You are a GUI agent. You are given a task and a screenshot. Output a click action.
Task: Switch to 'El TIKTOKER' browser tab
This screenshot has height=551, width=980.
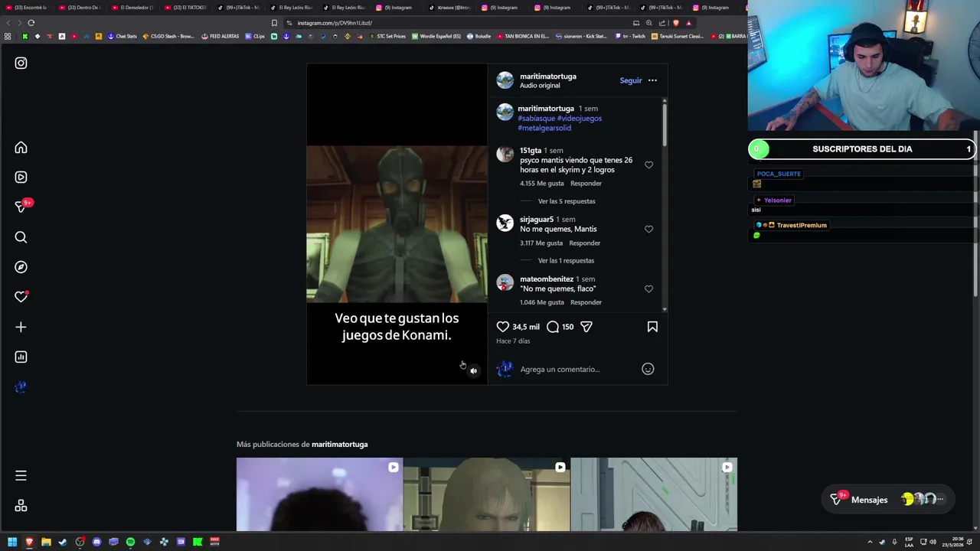(x=185, y=8)
